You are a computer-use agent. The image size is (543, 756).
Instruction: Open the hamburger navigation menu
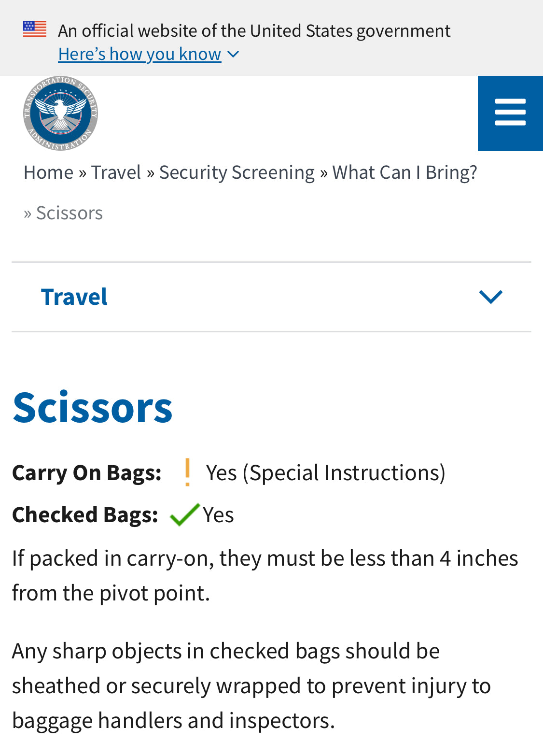pyautogui.click(x=510, y=113)
